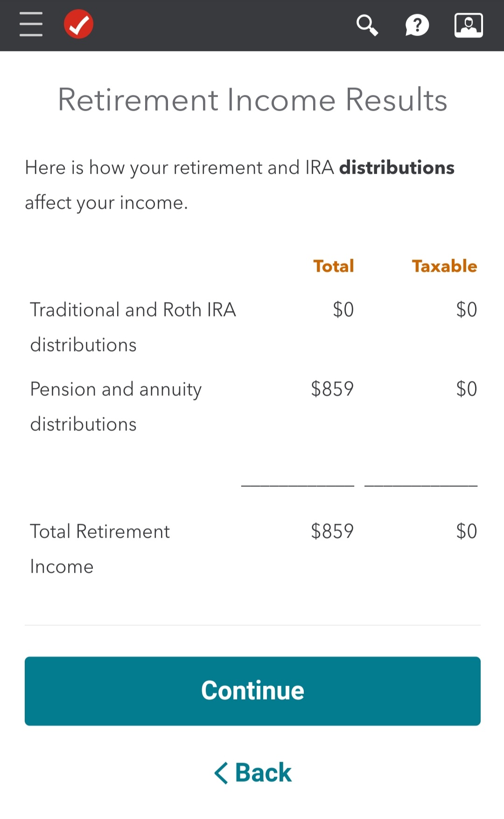
Task: Click the Traditional and Roth IRA distributions label
Action: point(133,327)
